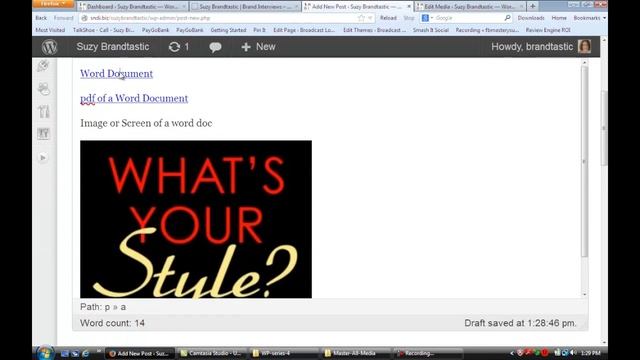Screen dimensions: 640x360
Task: Click the page scrollbar on right edge
Action: click(x=604, y=129)
